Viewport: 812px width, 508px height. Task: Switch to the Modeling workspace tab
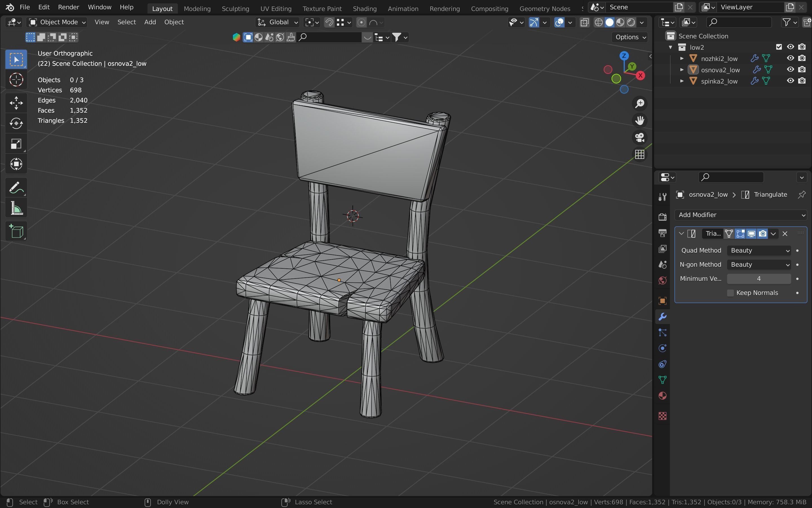(x=197, y=8)
